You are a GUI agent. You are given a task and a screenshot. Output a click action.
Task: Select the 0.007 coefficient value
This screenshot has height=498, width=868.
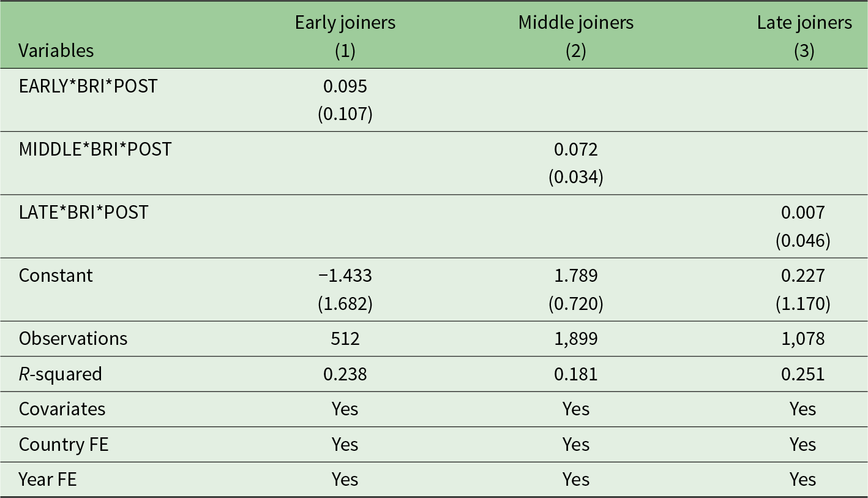coord(803,213)
